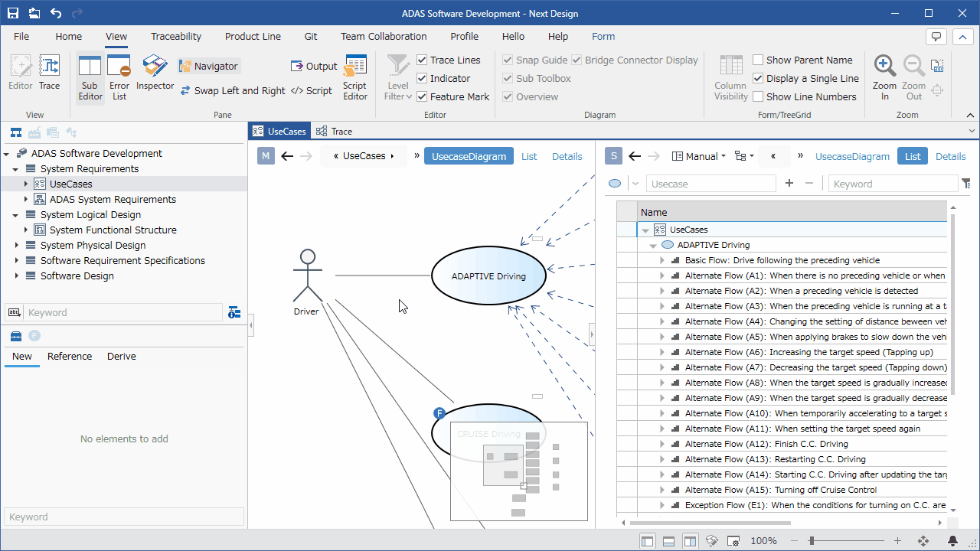
Task: Click the sub editor back arrow
Action: coord(635,156)
